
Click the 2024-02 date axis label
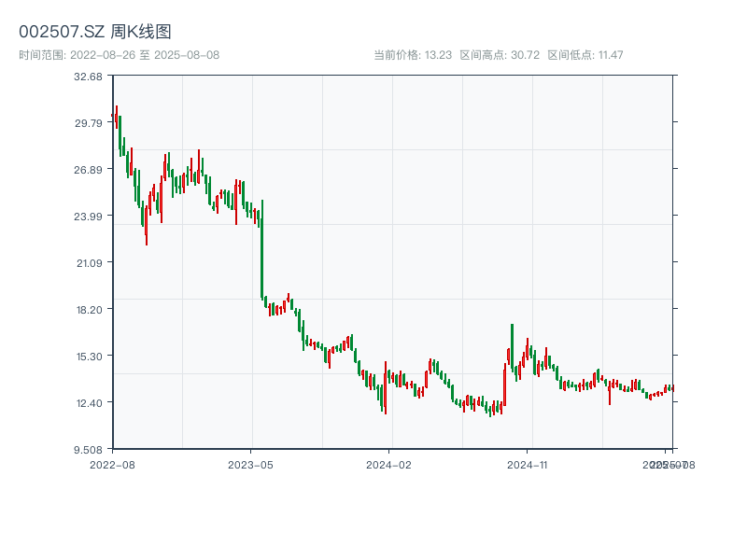pyautogui.click(x=388, y=464)
